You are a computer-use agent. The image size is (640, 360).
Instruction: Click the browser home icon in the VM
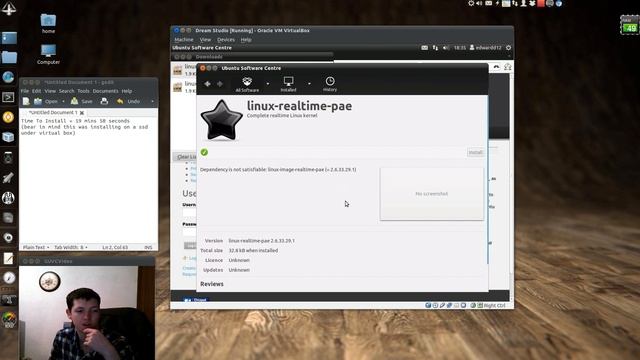click(507, 67)
